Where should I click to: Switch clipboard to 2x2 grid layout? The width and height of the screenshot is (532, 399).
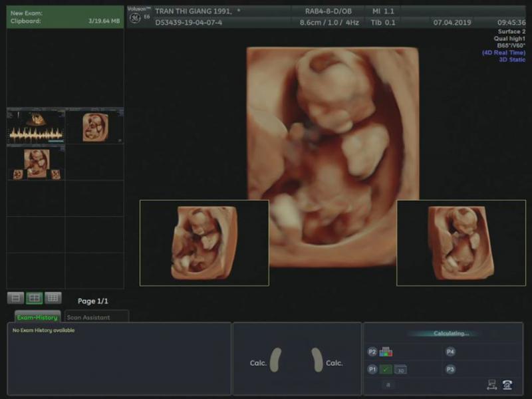pos(34,298)
